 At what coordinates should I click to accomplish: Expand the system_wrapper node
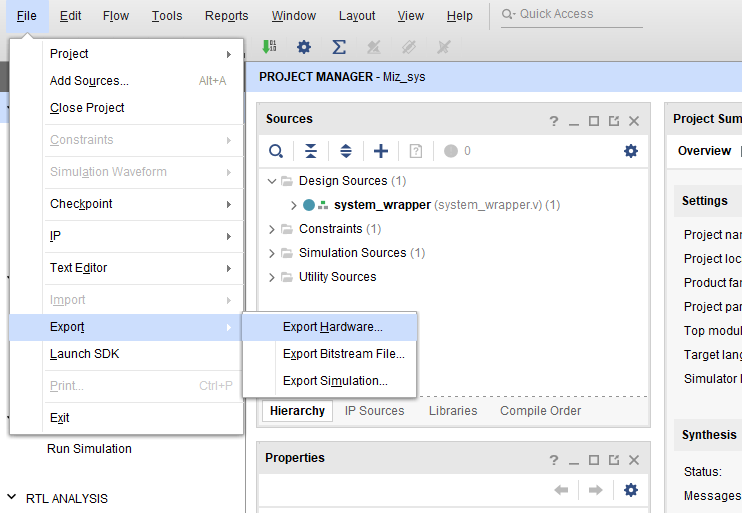click(x=293, y=205)
